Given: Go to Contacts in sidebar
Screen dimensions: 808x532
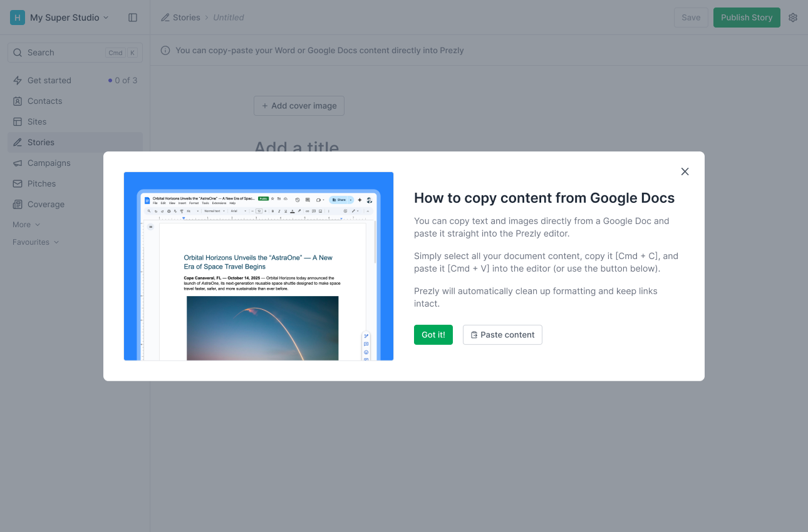Looking at the screenshot, I should [44, 101].
